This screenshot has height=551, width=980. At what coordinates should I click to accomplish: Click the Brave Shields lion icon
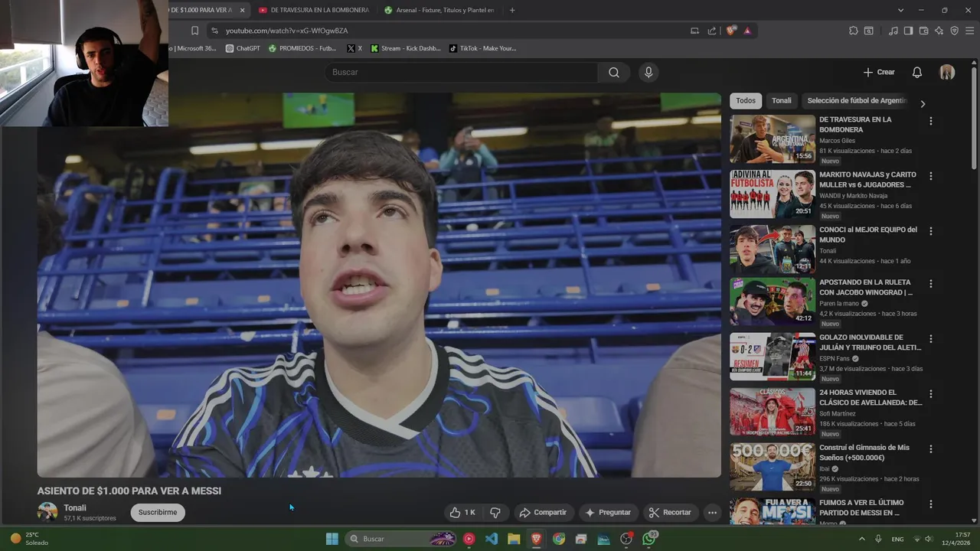pyautogui.click(x=731, y=31)
